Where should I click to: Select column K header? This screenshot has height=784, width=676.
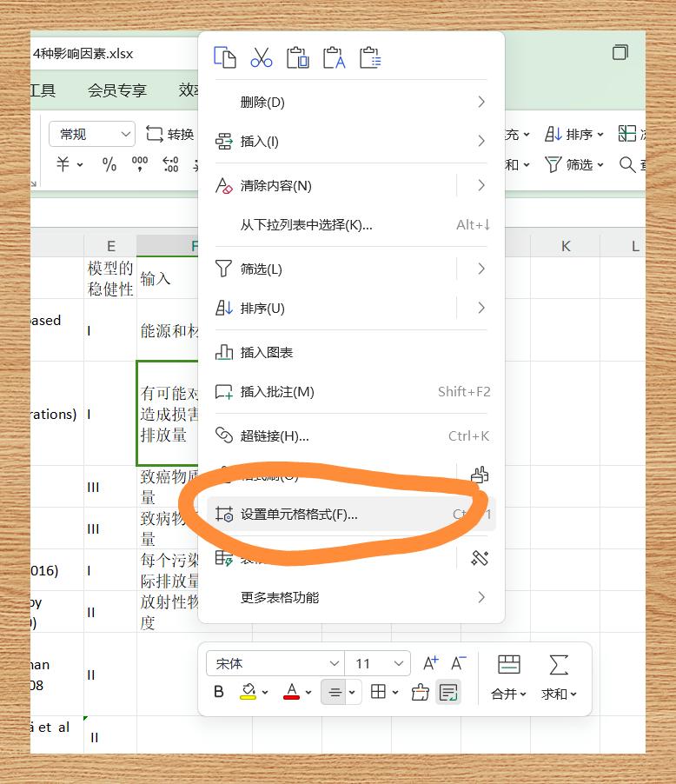[566, 245]
